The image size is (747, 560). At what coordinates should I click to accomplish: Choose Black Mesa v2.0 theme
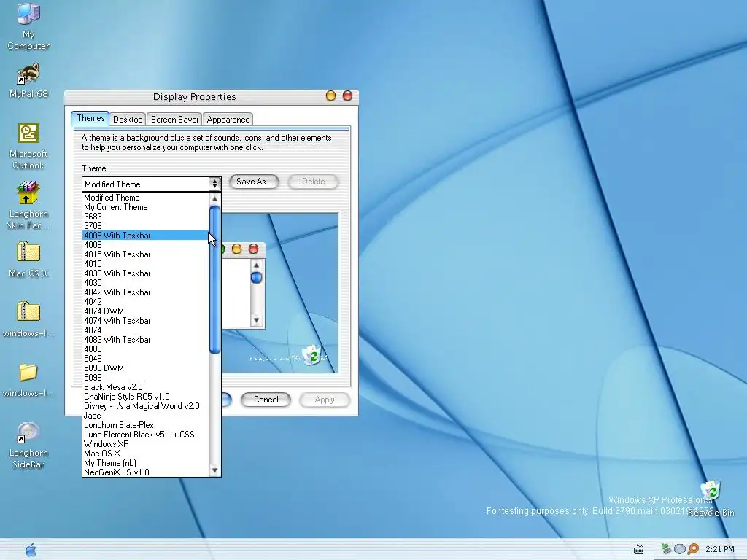[x=146, y=387]
